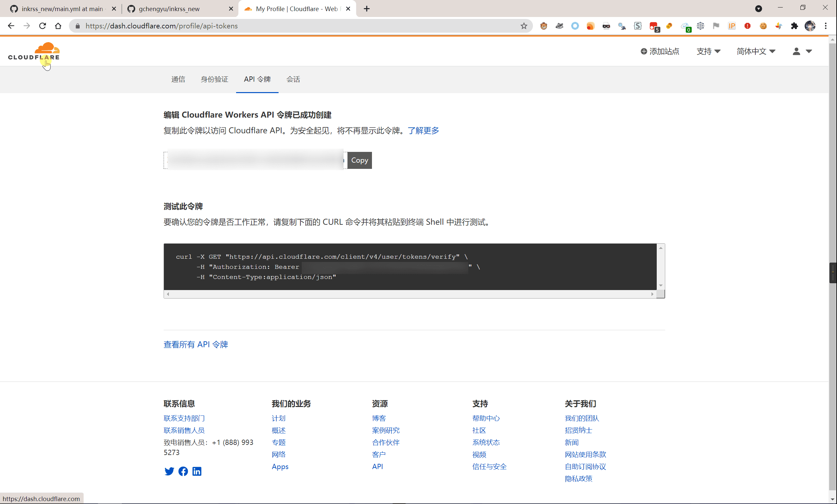Image resolution: width=837 pixels, height=504 pixels.
Task: Close the gchengyu/inkrss_new tab
Action: tap(231, 9)
